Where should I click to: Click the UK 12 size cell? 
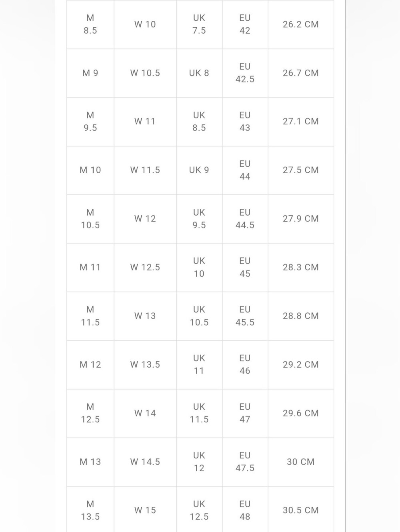click(x=199, y=462)
